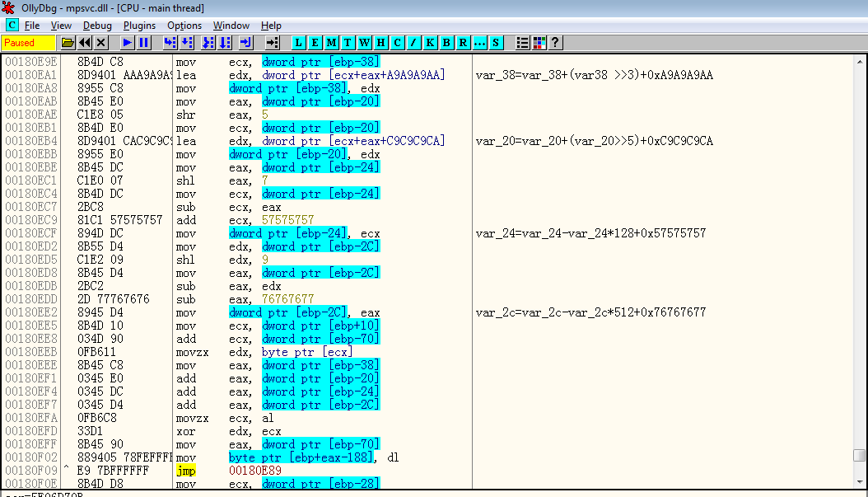
Task: Select the shr eax, 5 instruction row
Action: (x=247, y=115)
